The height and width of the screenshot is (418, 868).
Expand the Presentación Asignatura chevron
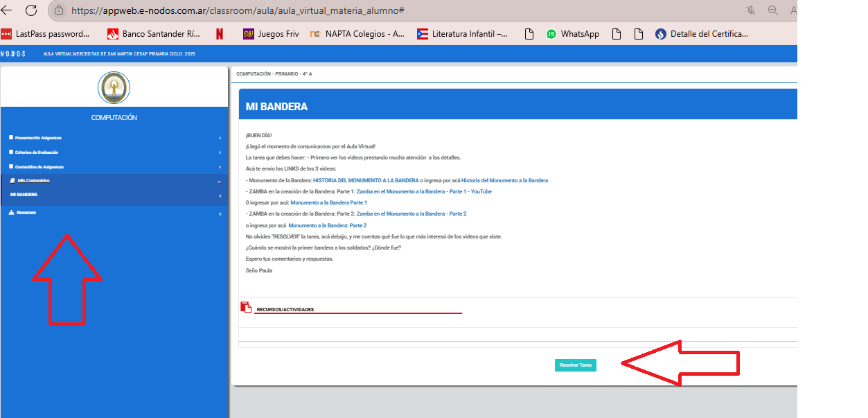point(220,138)
